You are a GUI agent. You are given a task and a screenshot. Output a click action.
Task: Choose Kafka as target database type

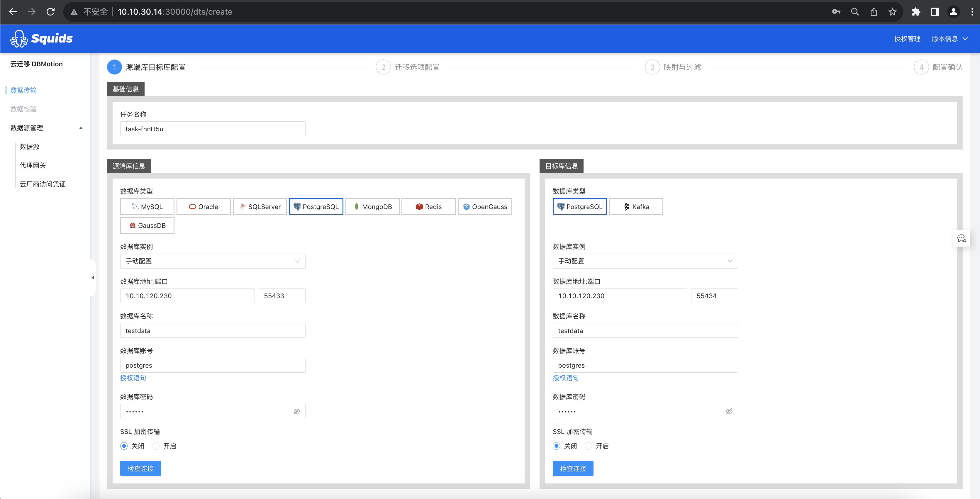[636, 206]
